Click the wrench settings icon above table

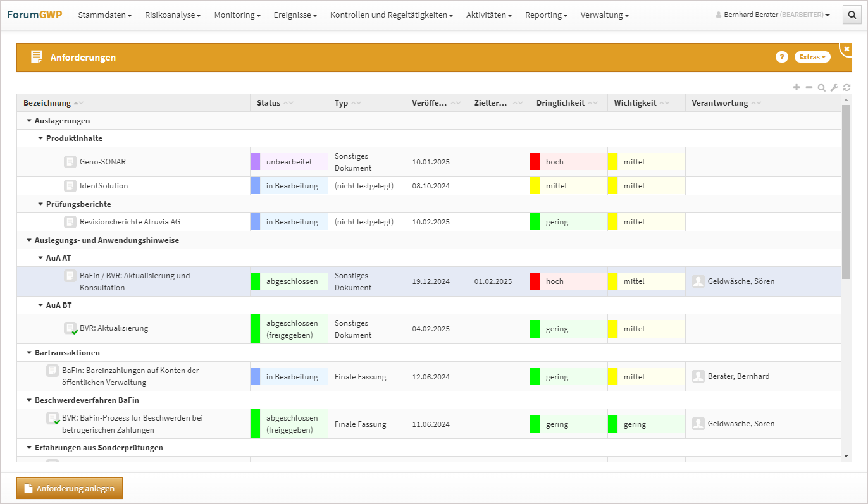[x=834, y=88]
